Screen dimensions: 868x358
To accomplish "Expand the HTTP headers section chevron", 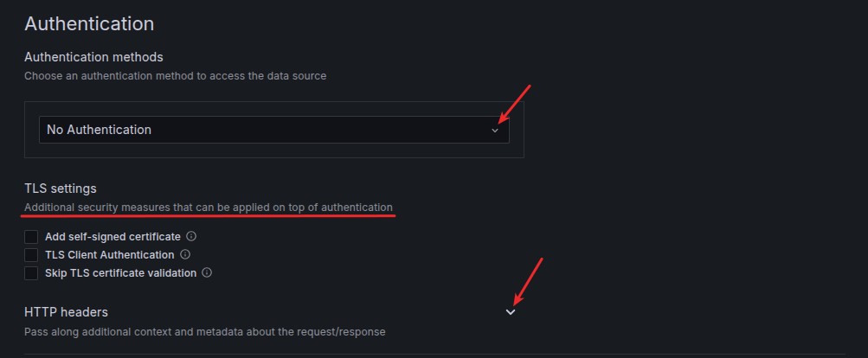I will tap(511, 312).
